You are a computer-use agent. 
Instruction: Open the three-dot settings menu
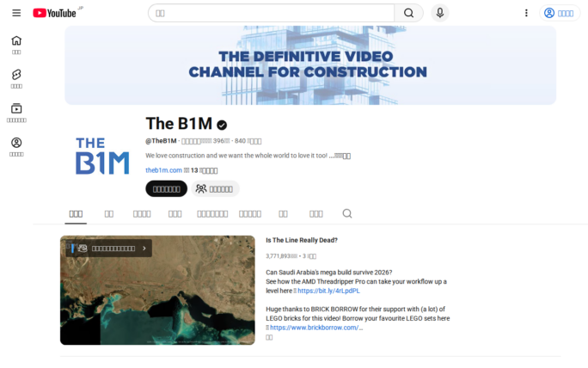tap(526, 13)
